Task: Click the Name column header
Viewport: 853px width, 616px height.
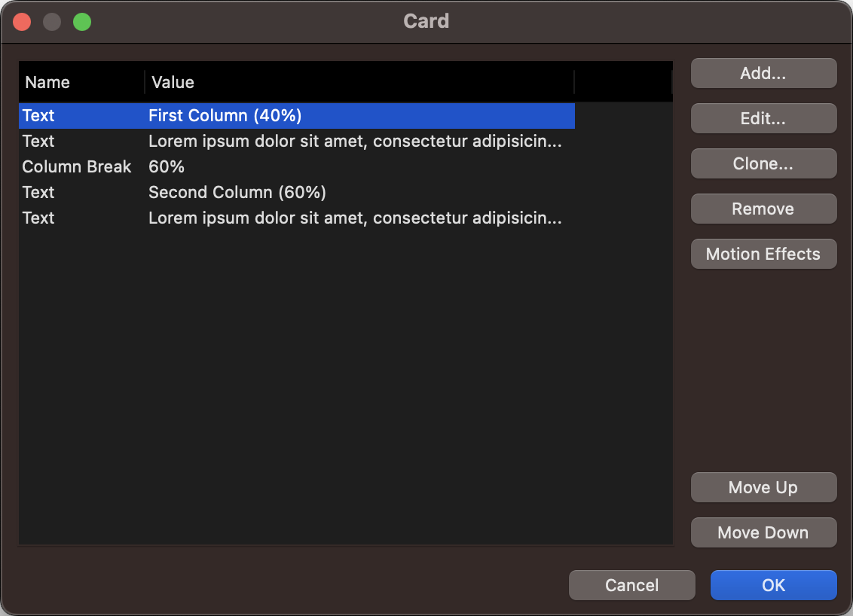Action: [47, 82]
